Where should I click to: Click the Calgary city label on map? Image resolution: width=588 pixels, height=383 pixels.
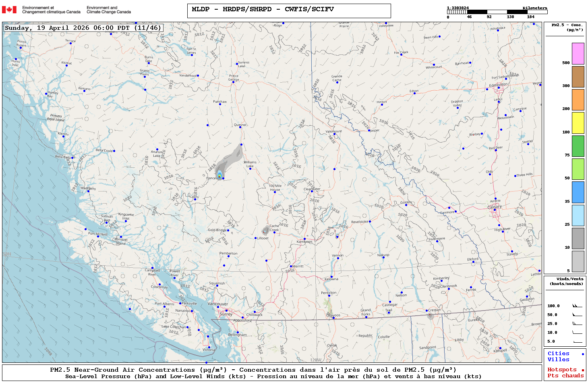click(495, 207)
